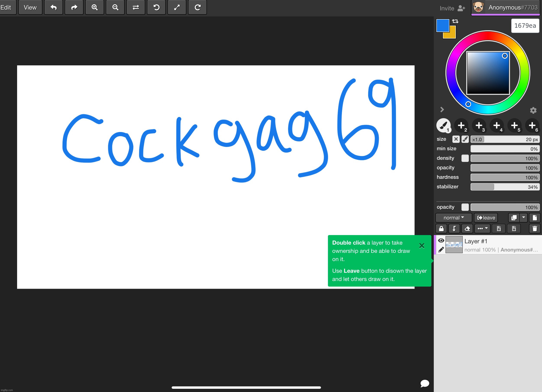Screen dimensions: 542x392
Task: Add a tool to slot 4
Action: coord(497,125)
